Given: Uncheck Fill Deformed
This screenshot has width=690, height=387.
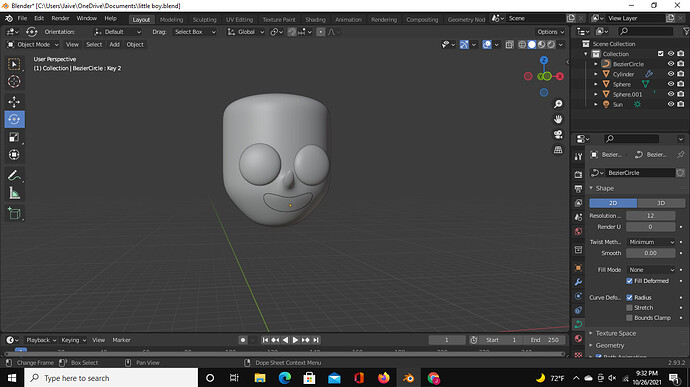Looking at the screenshot, I should (x=629, y=281).
